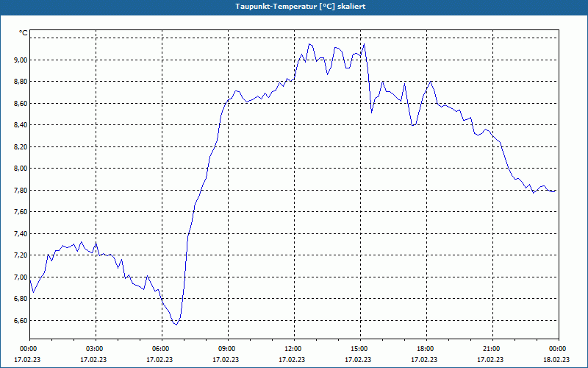Viewport: 588px width, 368px height.
Task: Click the 12:00 x-axis time label
Action: [x=294, y=349]
